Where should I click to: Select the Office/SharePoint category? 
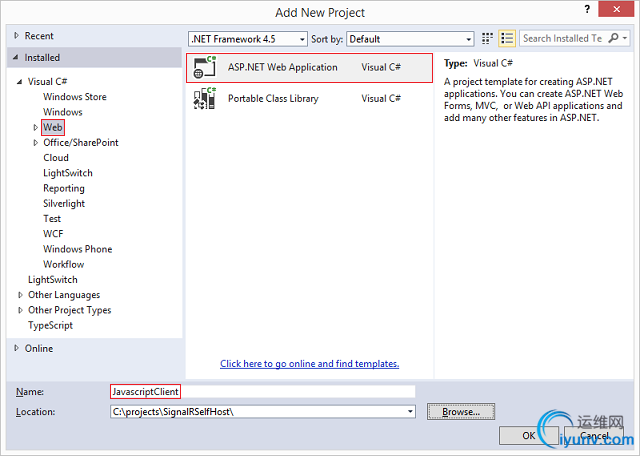point(81,142)
